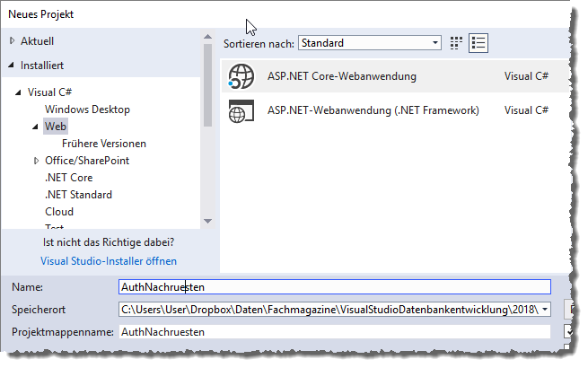Select the Aktuell tree label

(37, 41)
